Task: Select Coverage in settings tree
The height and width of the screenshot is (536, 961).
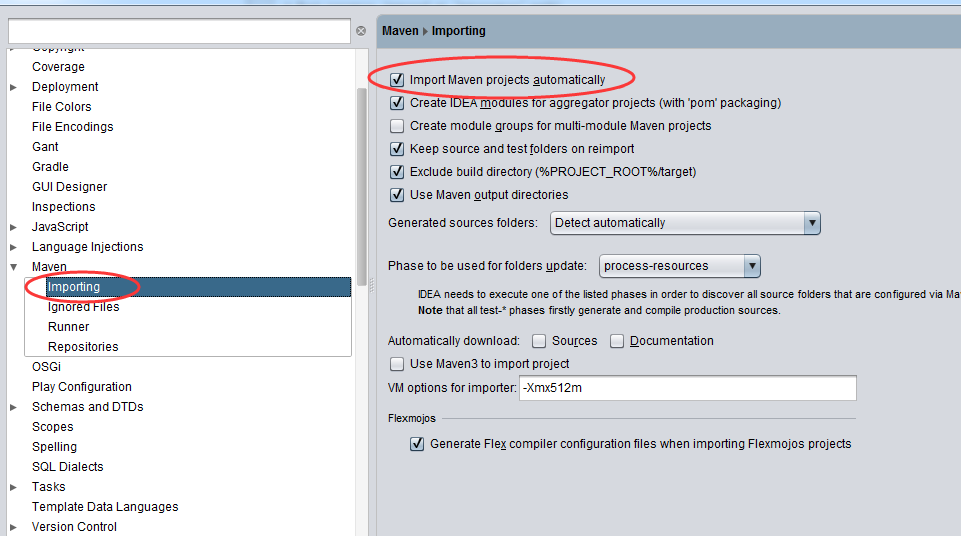Action: coord(58,67)
